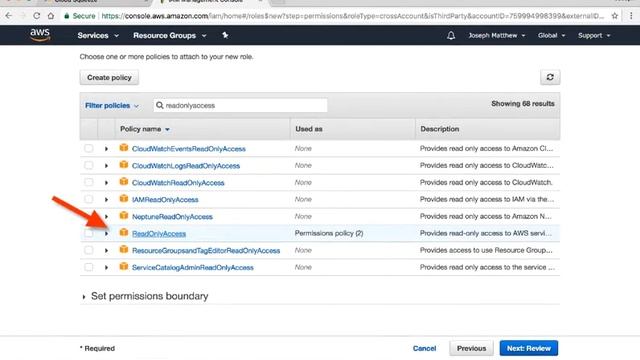
Task: Expand the ResourceGroupsandTagEditorReadOnlyAccess row details
Action: point(106,251)
